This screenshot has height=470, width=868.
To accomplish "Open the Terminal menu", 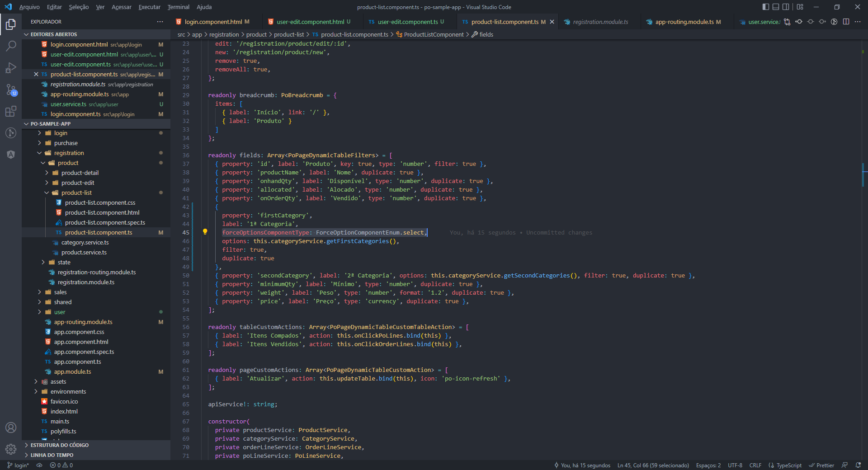I will [x=178, y=7].
